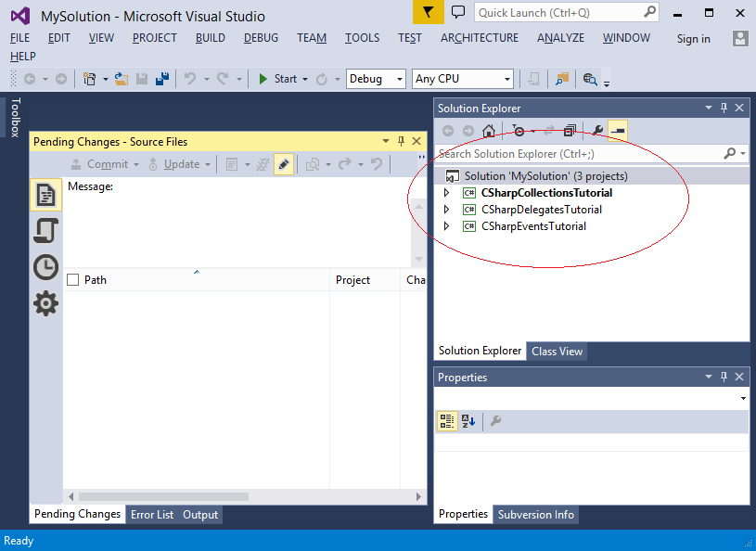The height and width of the screenshot is (551, 756).
Task: Switch to the Class View tab
Action: click(x=557, y=351)
